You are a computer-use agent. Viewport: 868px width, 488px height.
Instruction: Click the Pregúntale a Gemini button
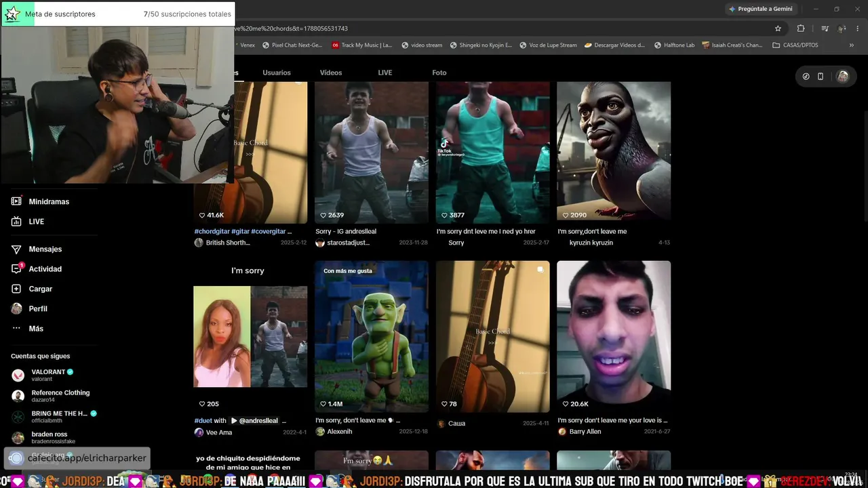click(x=760, y=9)
